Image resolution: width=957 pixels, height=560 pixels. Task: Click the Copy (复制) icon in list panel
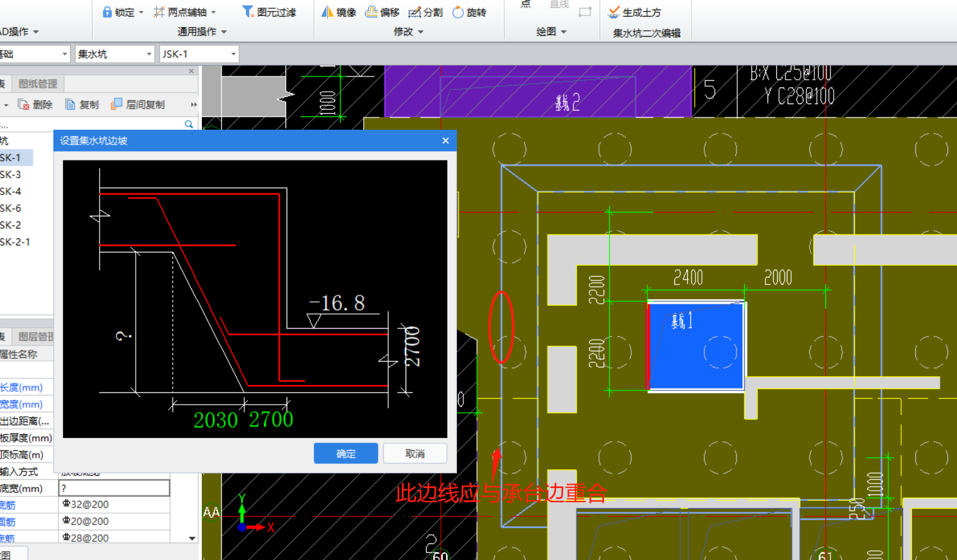(x=70, y=104)
